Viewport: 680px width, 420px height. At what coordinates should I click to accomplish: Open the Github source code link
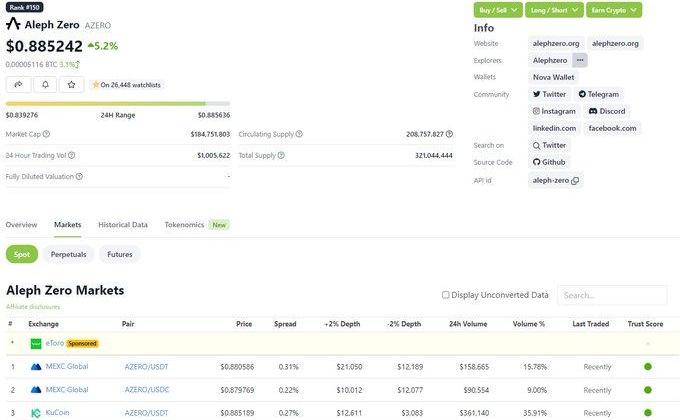point(550,162)
